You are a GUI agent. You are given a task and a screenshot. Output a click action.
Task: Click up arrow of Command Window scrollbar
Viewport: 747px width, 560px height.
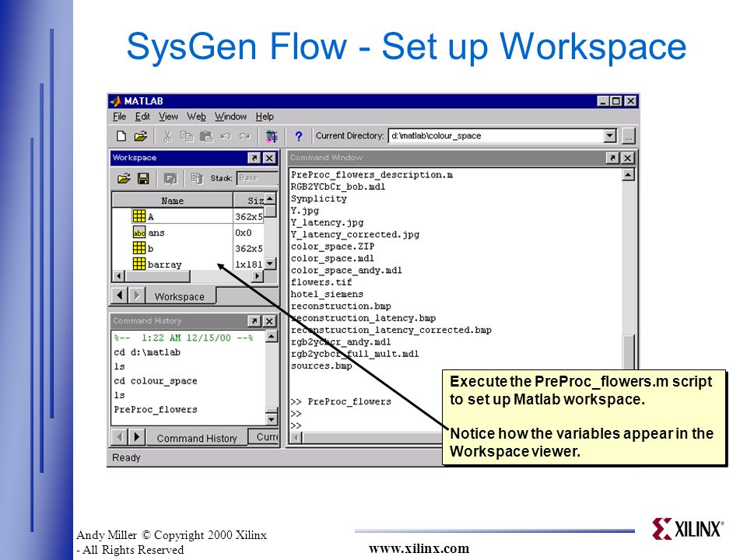pyautogui.click(x=629, y=175)
